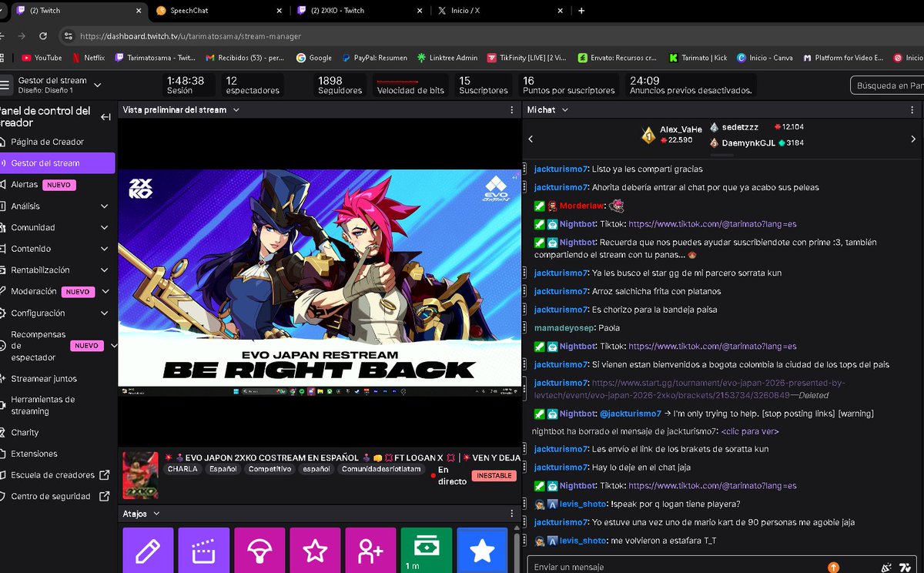Open the clapperboard clip shortcut tile

(203, 551)
